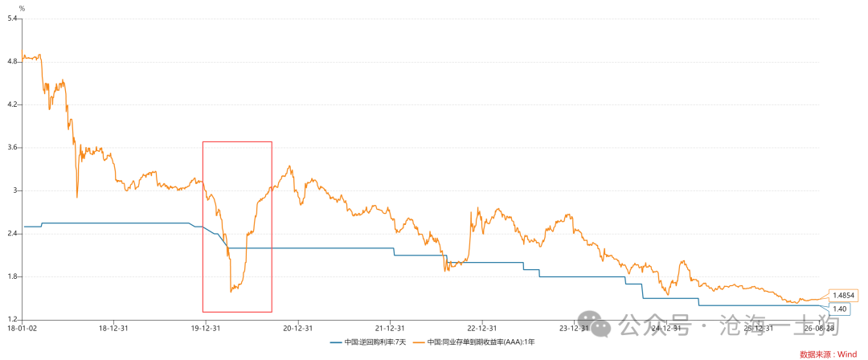Screen dimensions: 868x360
Task: Click the orange line trough inside red box
Action: (x=231, y=291)
